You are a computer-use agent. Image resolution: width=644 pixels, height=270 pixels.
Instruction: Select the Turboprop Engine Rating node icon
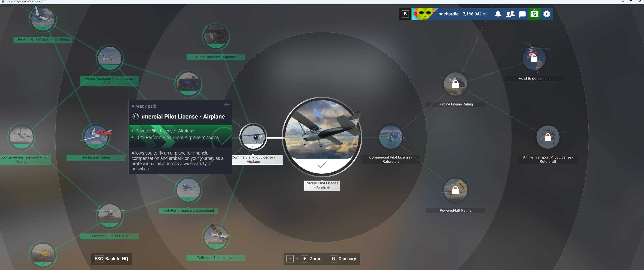[110, 216]
